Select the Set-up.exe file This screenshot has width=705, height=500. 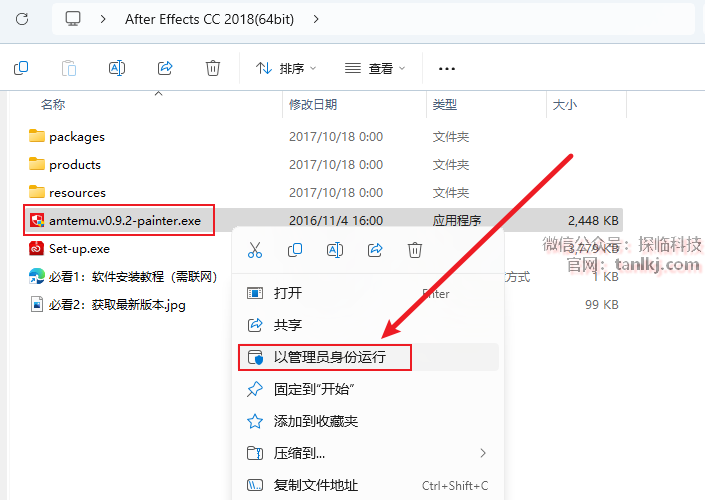tap(80, 249)
